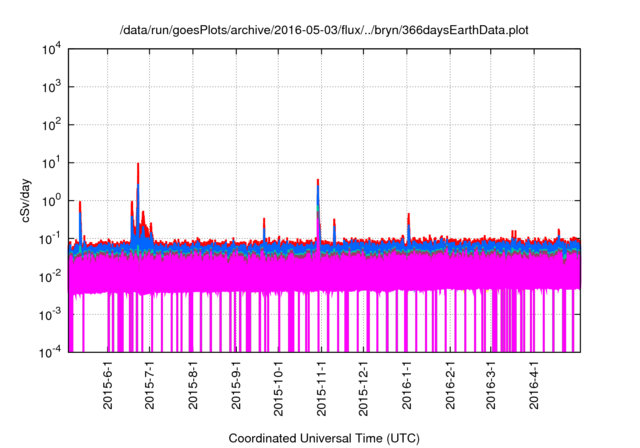Click the Coordinated Universal Time (UTC) label

pyautogui.click(x=324, y=438)
